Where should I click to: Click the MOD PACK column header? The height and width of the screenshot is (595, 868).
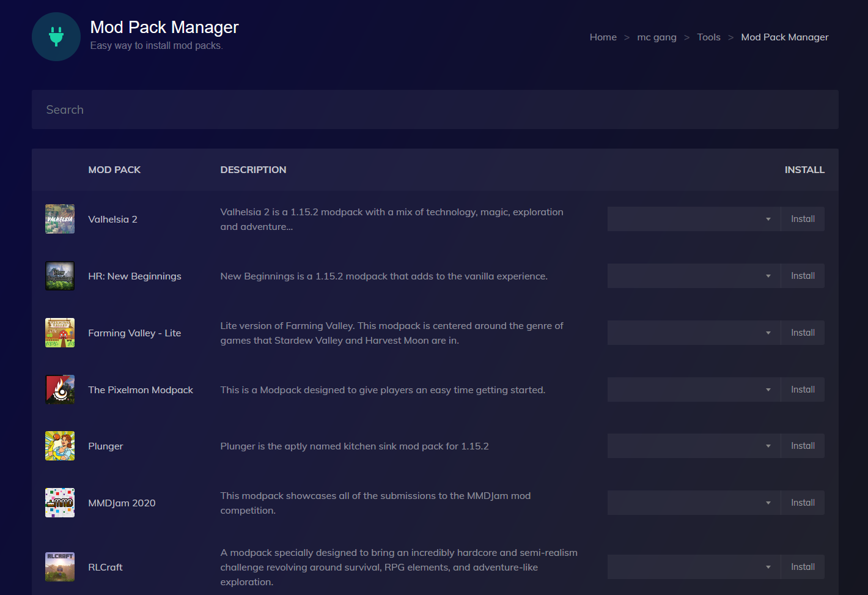tap(114, 170)
